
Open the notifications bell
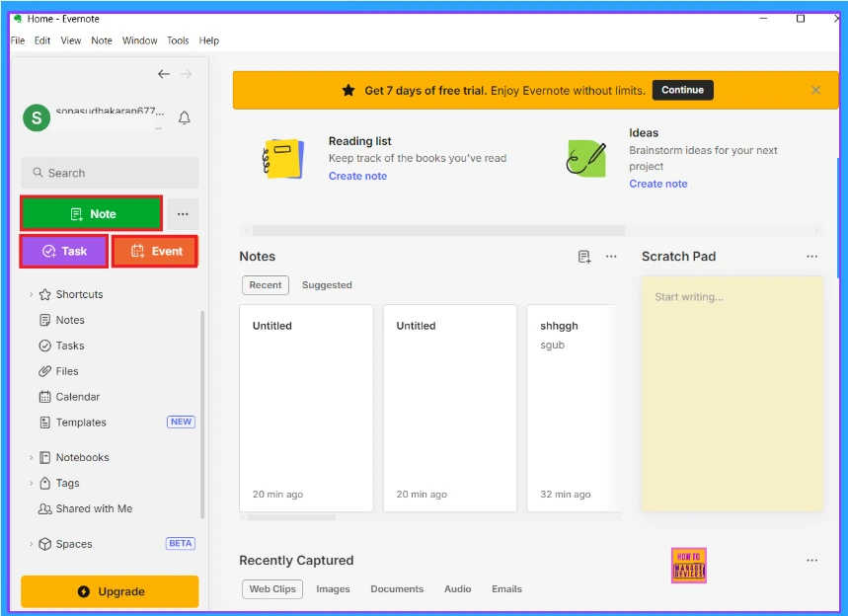[185, 117]
